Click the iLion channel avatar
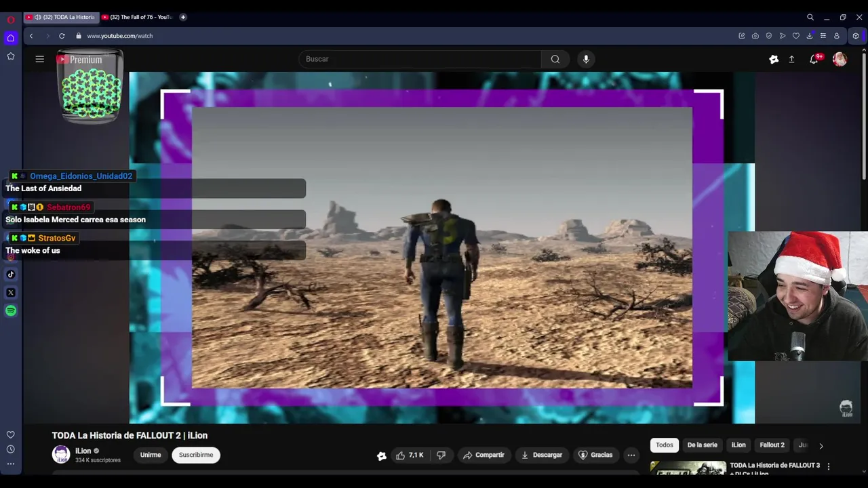Viewport: 868px width, 488px height. click(61, 455)
